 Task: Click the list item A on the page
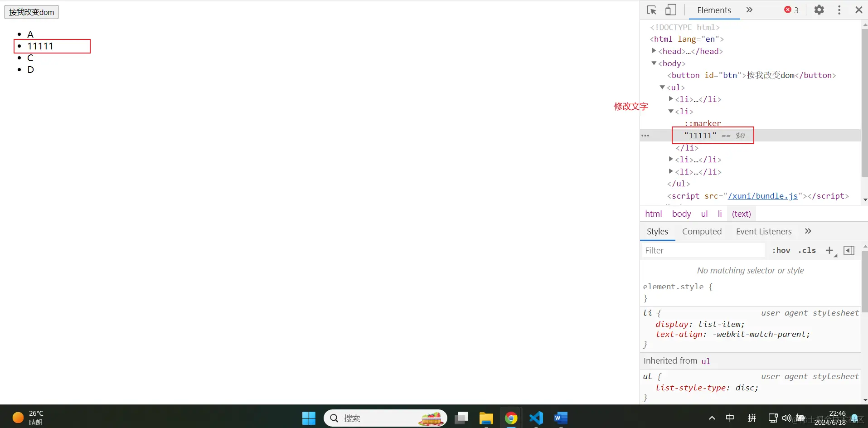[30, 34]
